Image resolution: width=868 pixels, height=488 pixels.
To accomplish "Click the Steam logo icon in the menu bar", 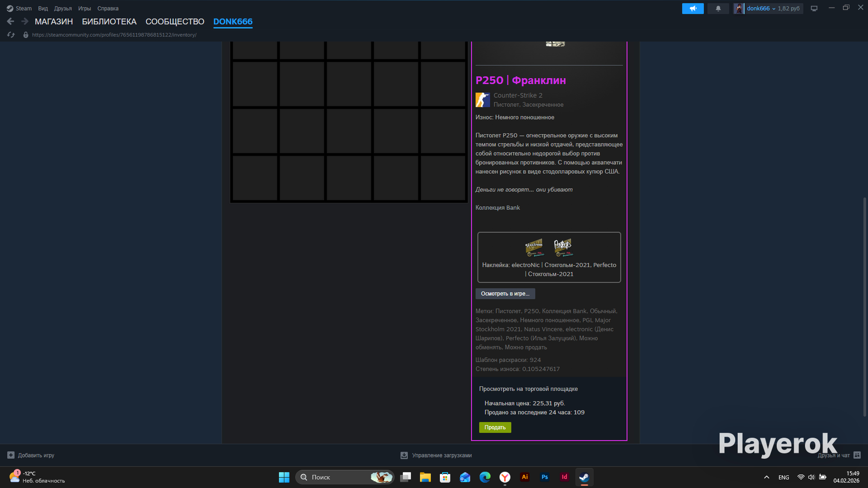I will pyautogui.click(x=10, y=8).
